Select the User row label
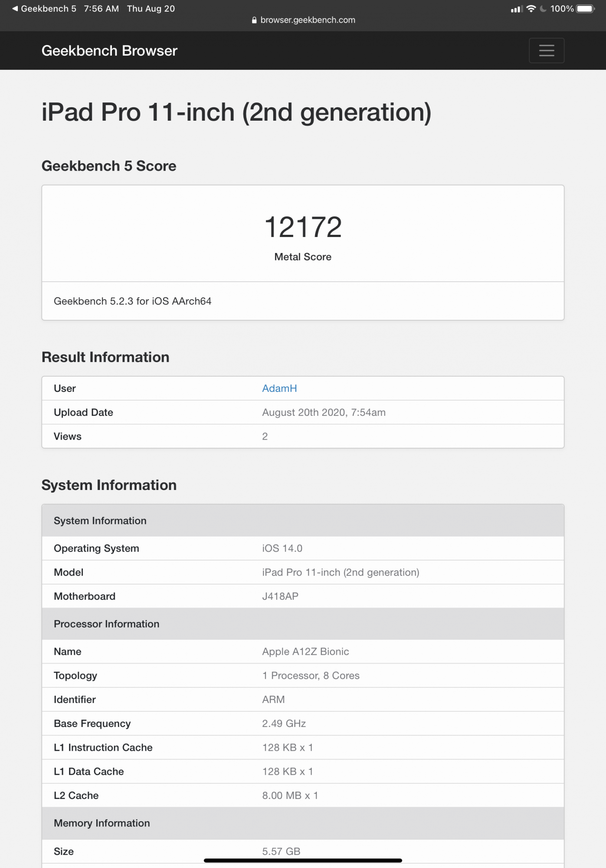This screenshot has height=868, width=606. [x=65, y=388]
